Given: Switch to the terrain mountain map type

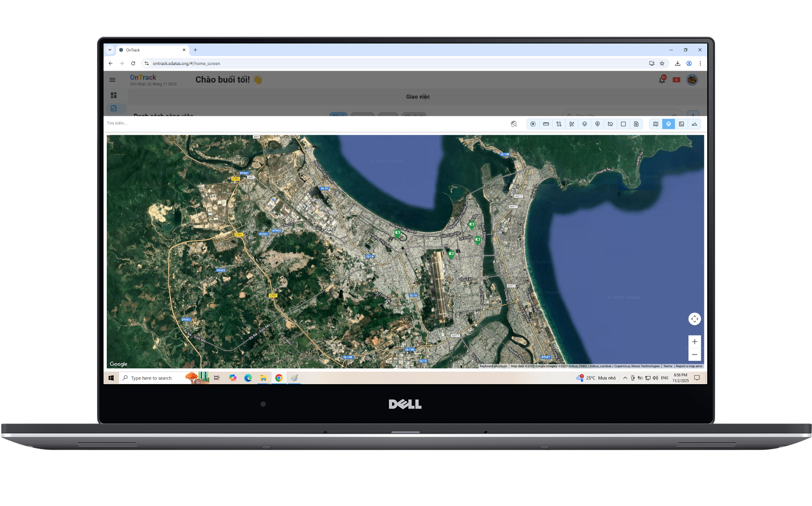Looking at the screenshot, I should [694, 124].
